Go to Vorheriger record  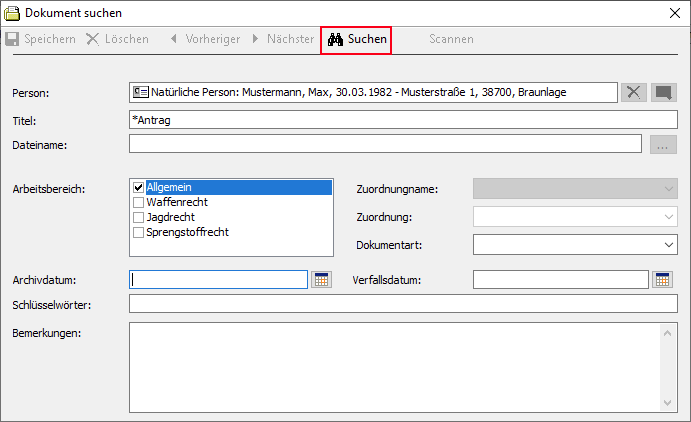(204, 39)
